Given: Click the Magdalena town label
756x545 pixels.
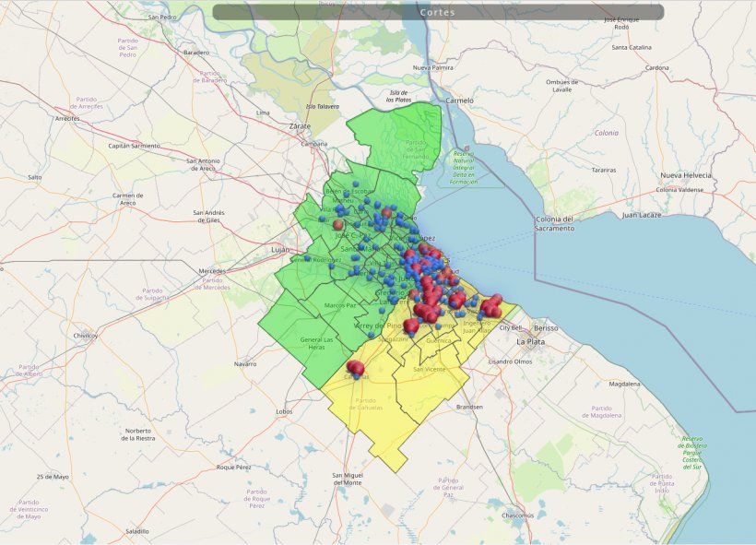Looking at the screenshot, I should [624, 384].
